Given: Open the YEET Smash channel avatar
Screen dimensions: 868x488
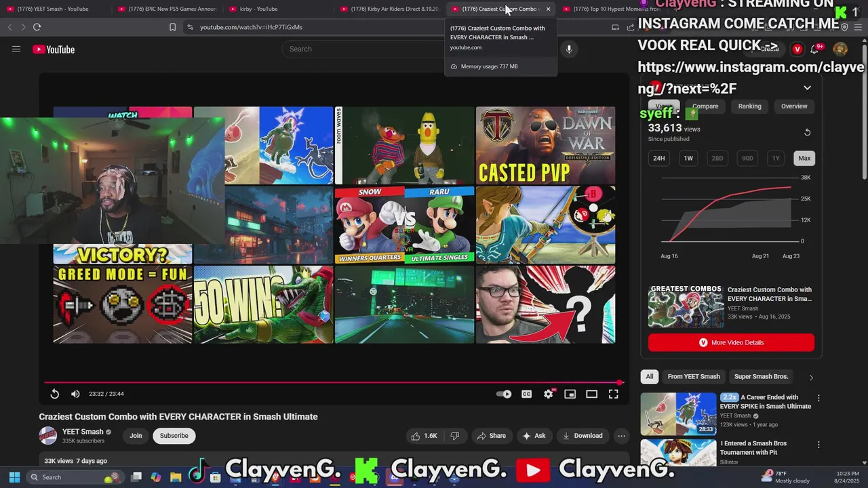Looking at the screenshot, I should pos(47,436).
